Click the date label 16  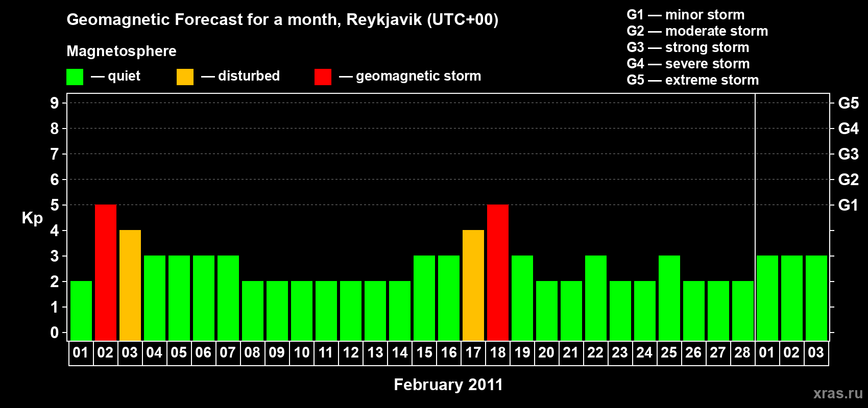click(x=449, y=352)
